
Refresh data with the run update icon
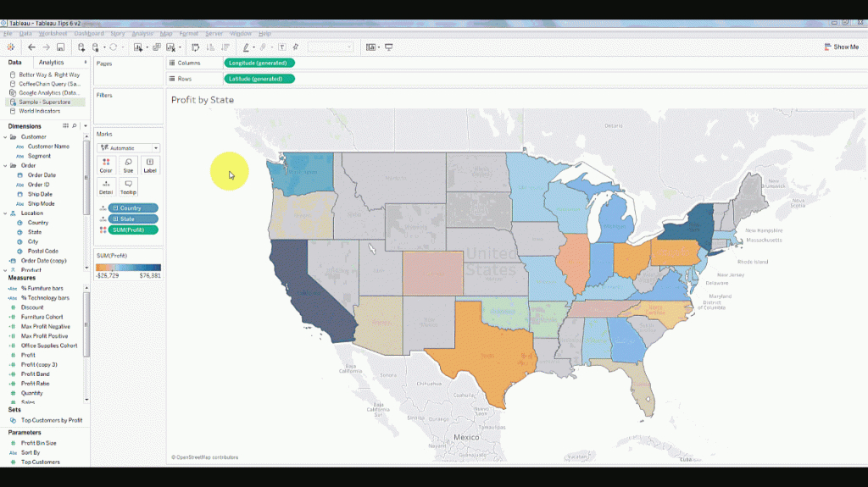coord(114,47)
